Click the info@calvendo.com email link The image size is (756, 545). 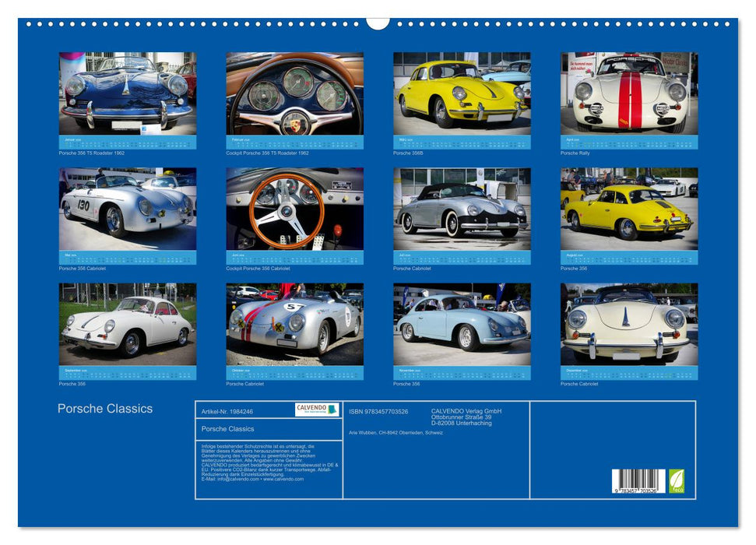[x=236, y=477]
